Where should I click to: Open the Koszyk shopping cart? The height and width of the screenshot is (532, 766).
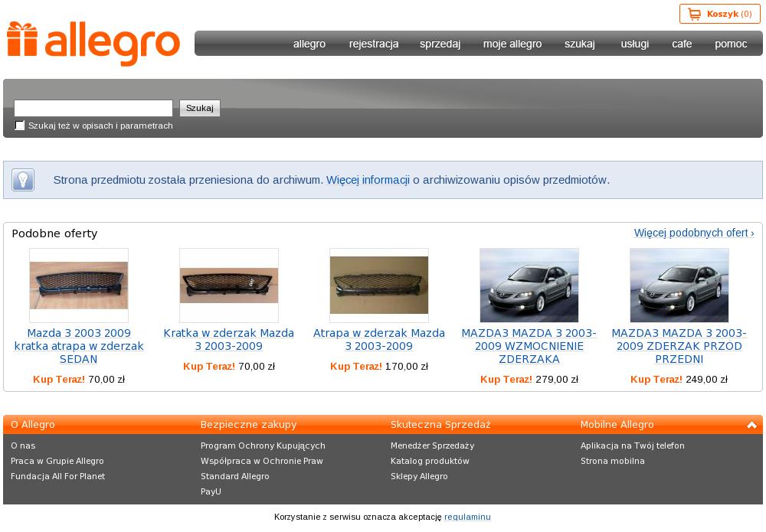719,14
